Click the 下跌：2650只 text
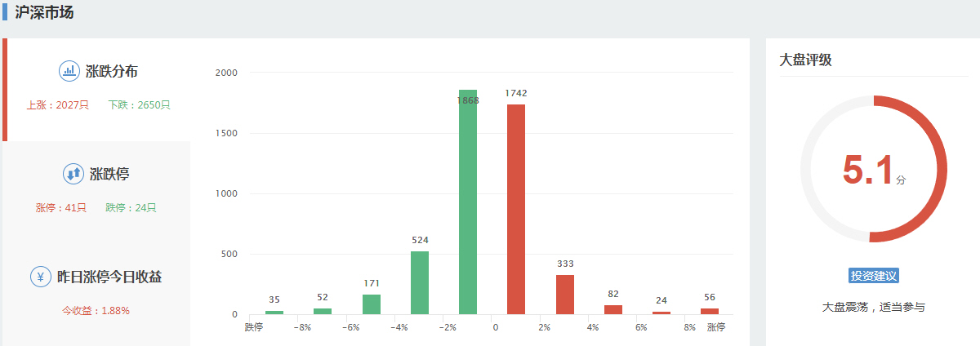The height and width of the screenshot is (346, 980). (139, 105)
